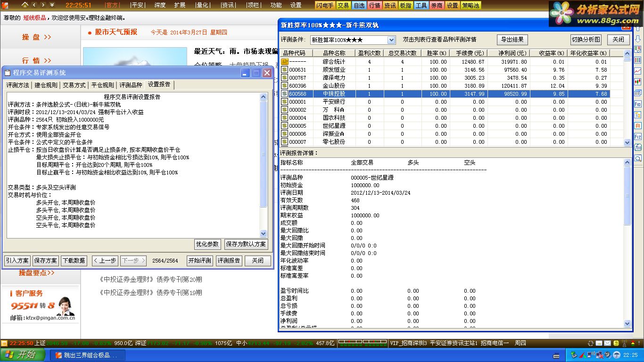Select the 闪电手 toolbar tab

[x=325, y=6]
